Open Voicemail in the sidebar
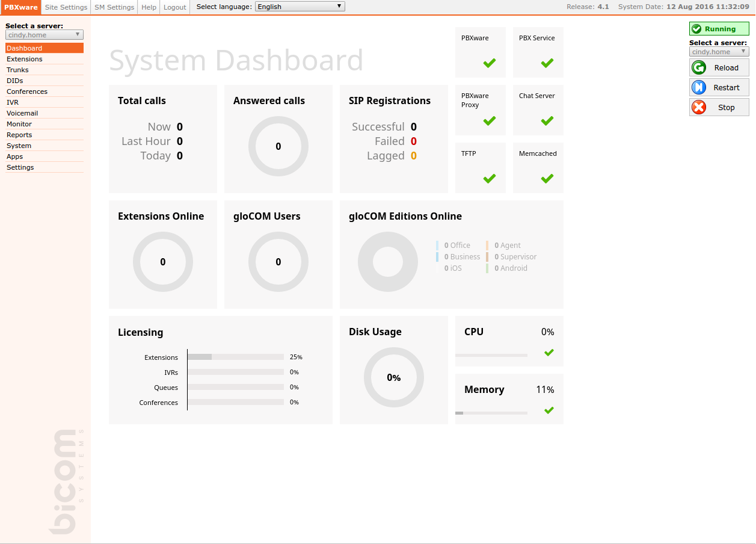 (45, 113)
